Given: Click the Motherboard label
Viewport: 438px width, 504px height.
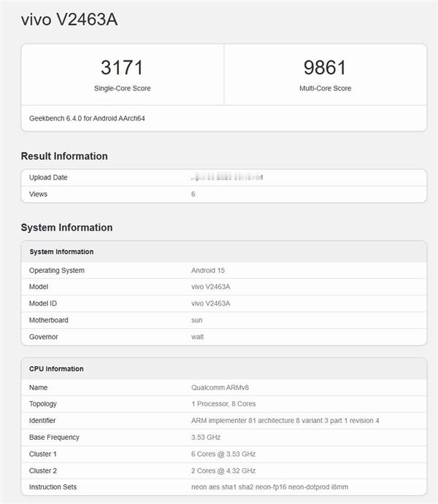Looking at the screenshot, I should tap(49, 320).
